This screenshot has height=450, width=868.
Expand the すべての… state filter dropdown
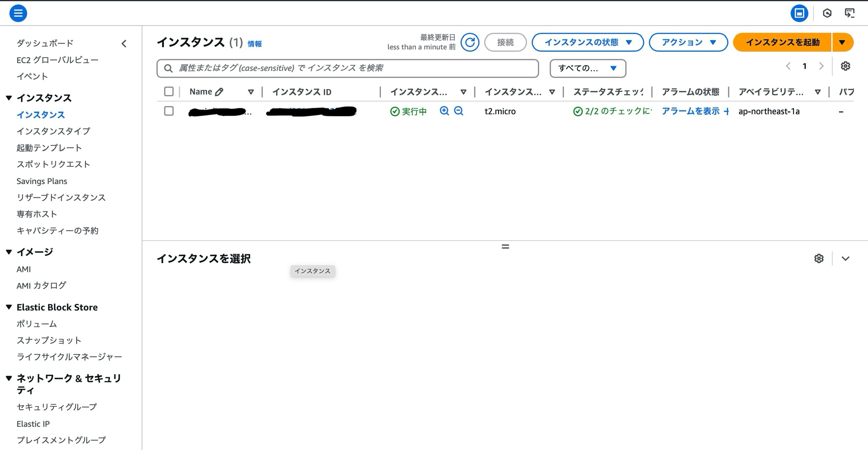[588, 68]
